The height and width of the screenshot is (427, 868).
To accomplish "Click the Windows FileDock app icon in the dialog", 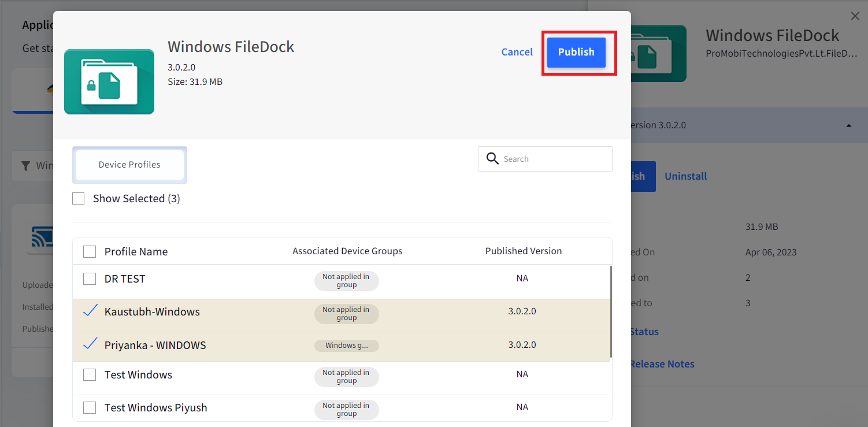I will tap(109, 81).
